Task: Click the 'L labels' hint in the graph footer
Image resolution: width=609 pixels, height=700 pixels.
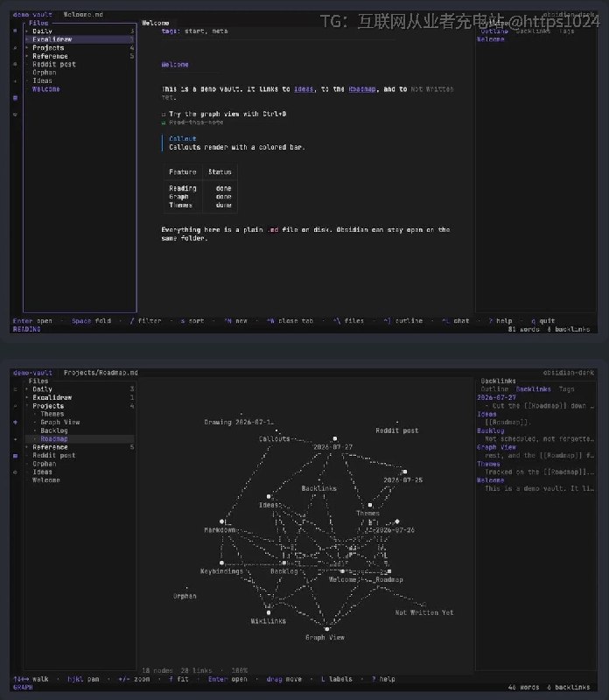Action: pos(337,679)
